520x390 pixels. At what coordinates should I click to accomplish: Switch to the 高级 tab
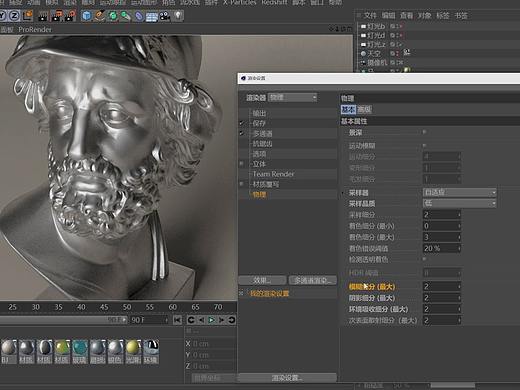point(364,109)
